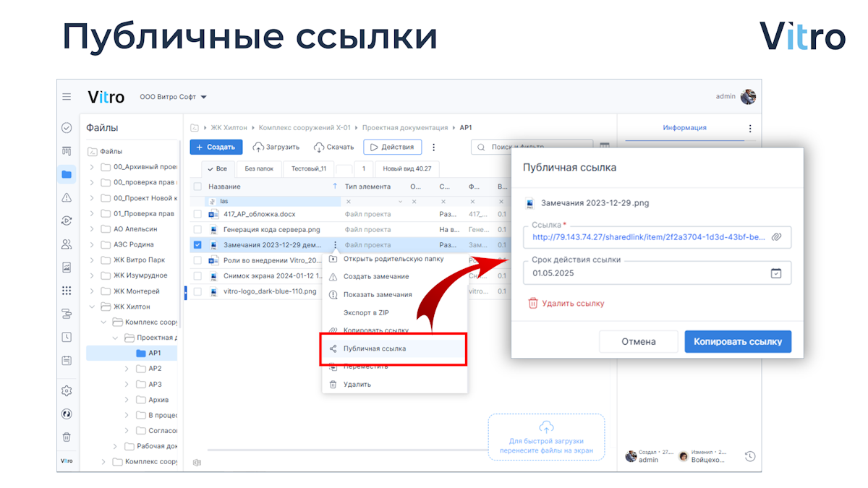Click Отмена in public link dialog
The image size is (868, 488).
(x=639, y=342)
